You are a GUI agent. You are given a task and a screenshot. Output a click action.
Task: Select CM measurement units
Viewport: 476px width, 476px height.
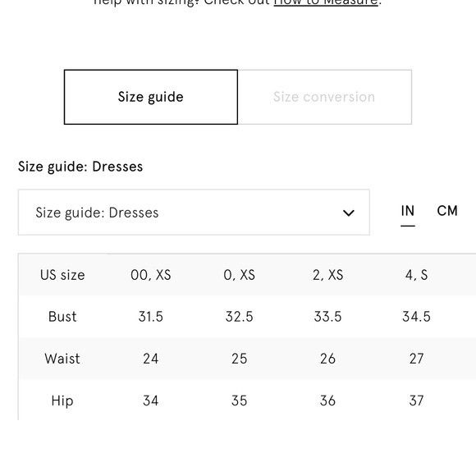tap(447, 211)
